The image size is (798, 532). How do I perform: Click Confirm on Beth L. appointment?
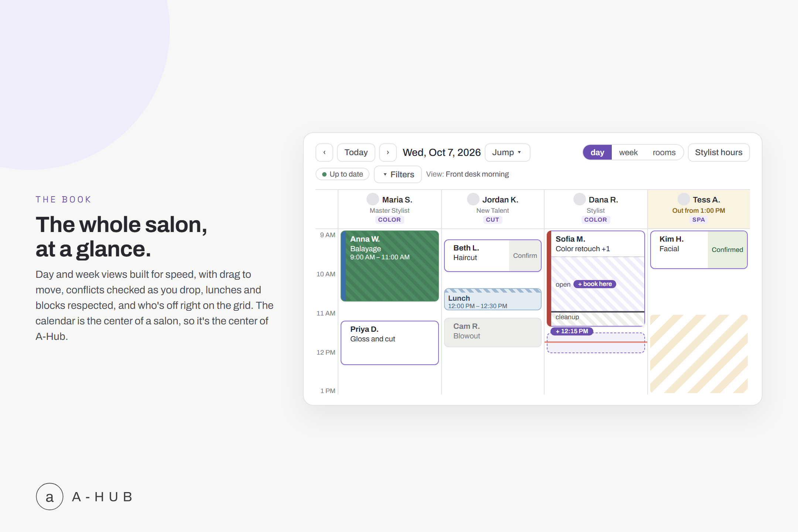(525, 256)
